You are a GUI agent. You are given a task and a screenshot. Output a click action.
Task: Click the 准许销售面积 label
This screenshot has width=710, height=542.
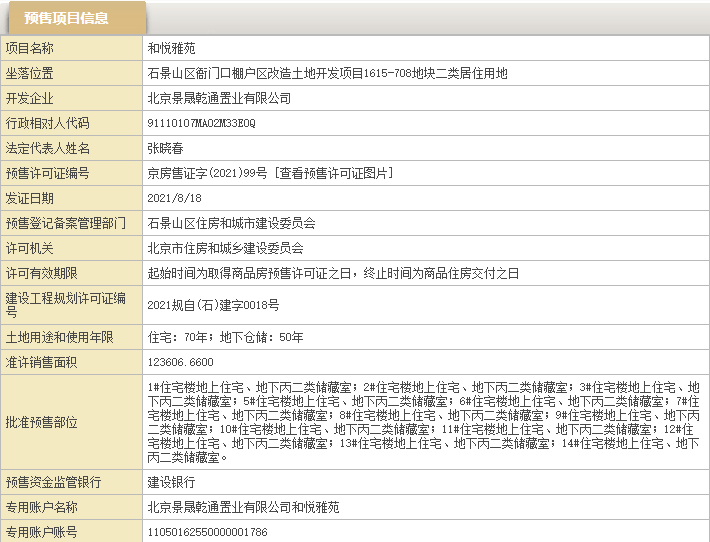[42, 362]
